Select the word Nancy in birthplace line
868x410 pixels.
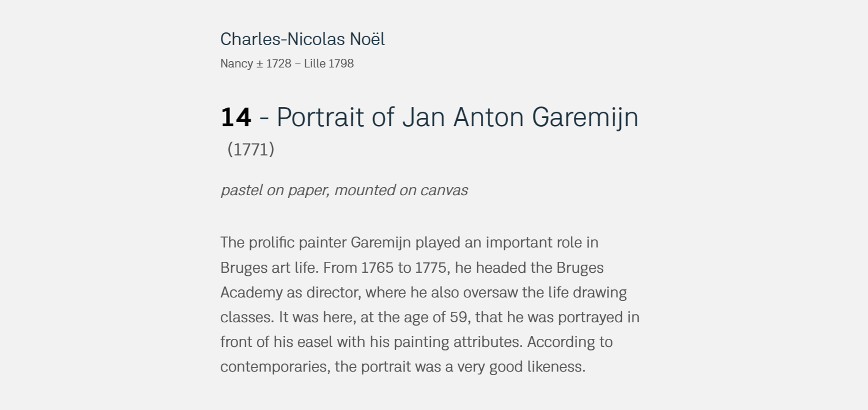236,64
